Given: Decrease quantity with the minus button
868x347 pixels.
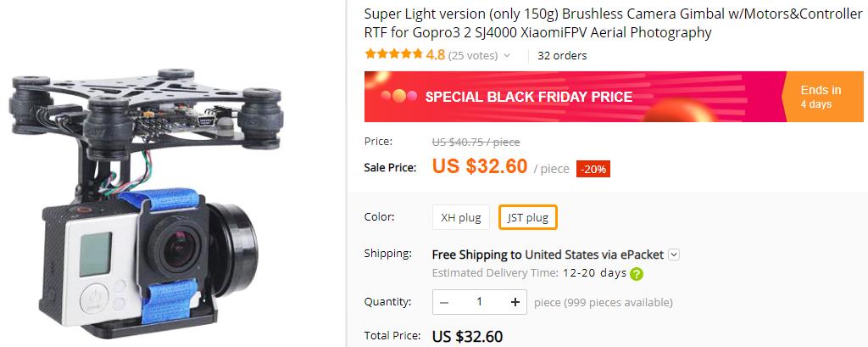Looking at the screenshot, I should pyautogui.click(x=444, y=302).
